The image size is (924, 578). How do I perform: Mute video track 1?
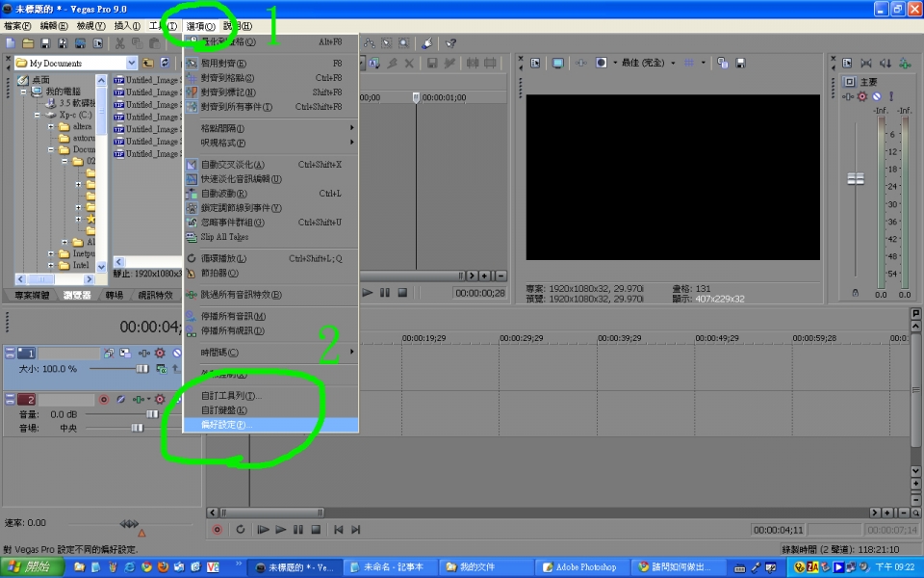click(177, 353)
